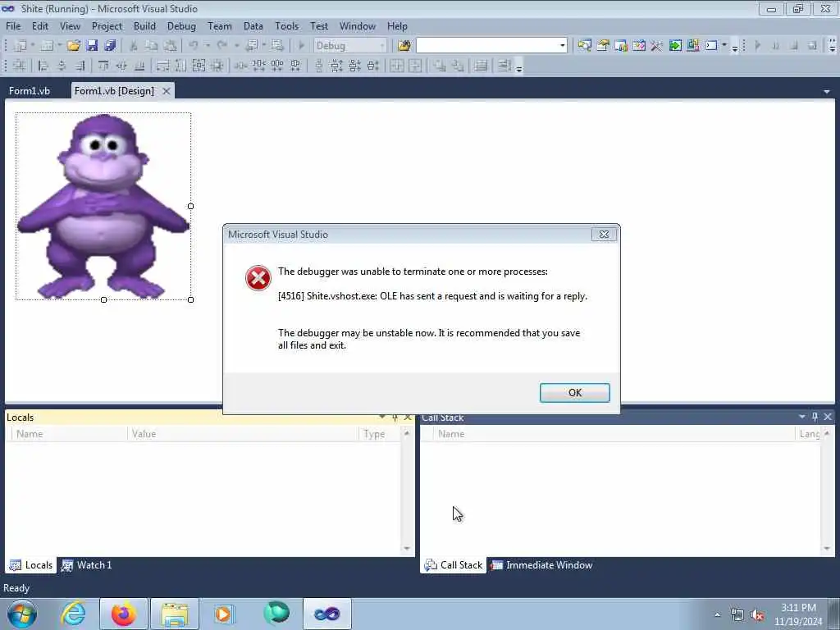Select the Call Stack tab at the bottom
840x630 pixels.
click(454, 565)
